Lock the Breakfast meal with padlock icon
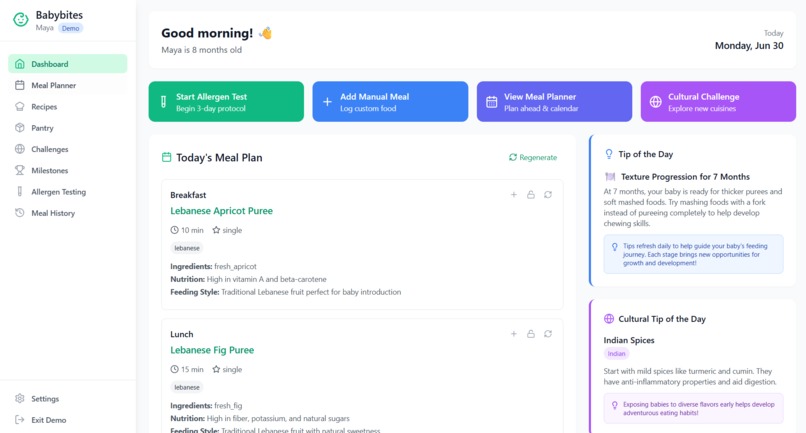Screen dimensions: 806x433 530,194
